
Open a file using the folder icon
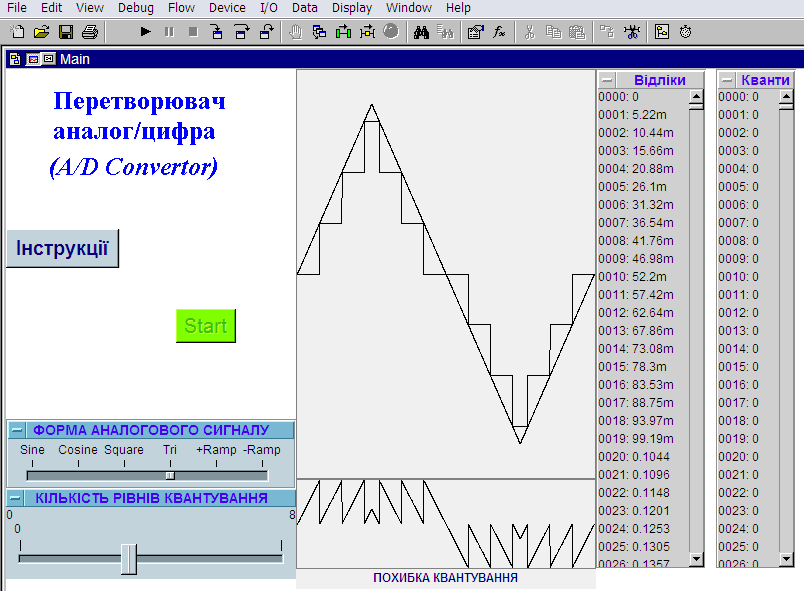[x=42, y=32]
